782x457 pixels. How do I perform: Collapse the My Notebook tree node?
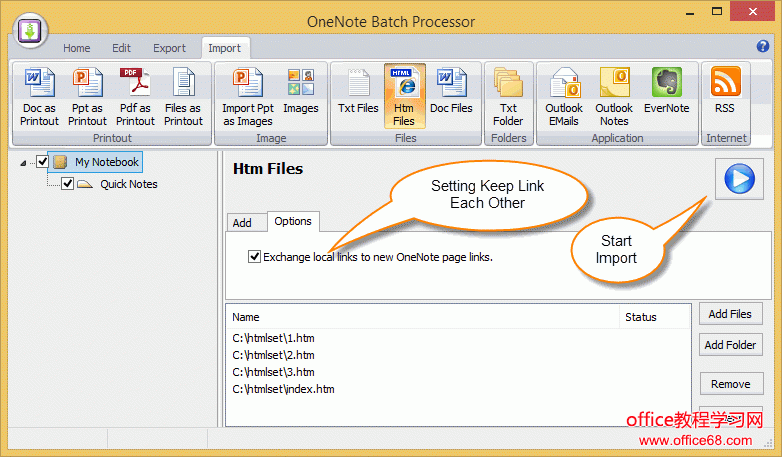tap(23, 163)
